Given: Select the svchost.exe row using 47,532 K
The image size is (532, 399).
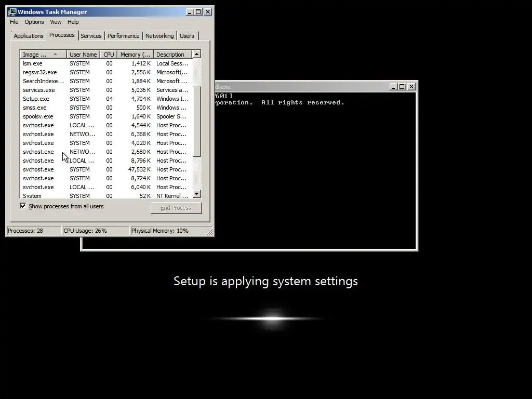Looking at the screenshot, I should pyautogui.click(x=106, y=169).
